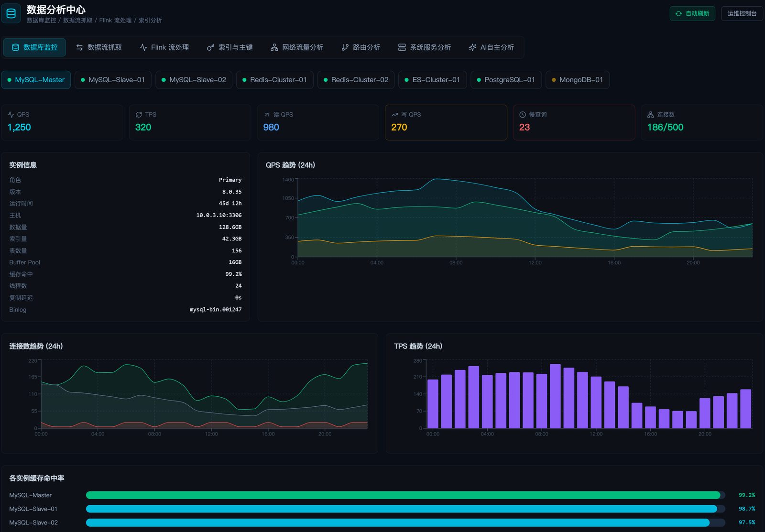
Task: Click the refresh icon in 自动刷新 button
Action: (678, 13)
